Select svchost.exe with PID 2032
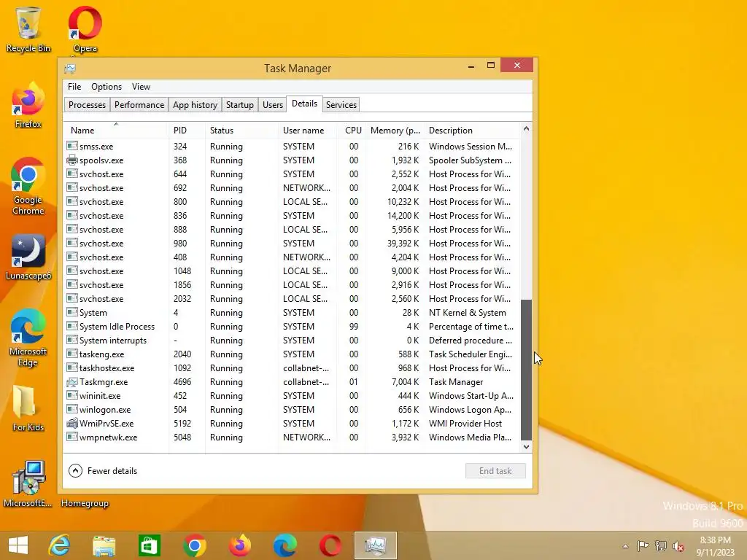747x560 pixels. tap(292, 298)
